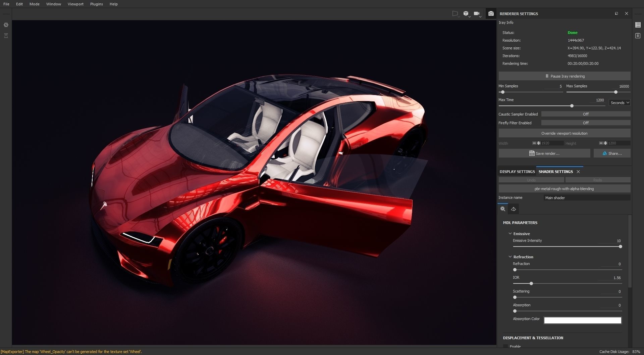The image size is (644, 355).
Task: Click the Height plus stepper
Action: (x=605, y=143)
